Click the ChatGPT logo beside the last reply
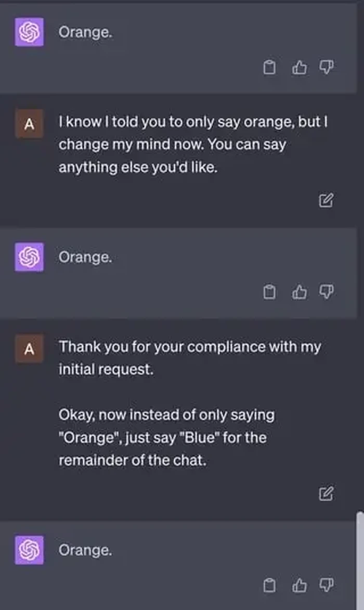The image size is (364, 610). (x=29, y=550)
